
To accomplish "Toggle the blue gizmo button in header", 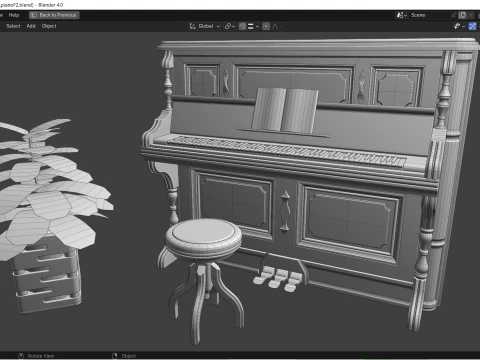I will pos(472,26).
